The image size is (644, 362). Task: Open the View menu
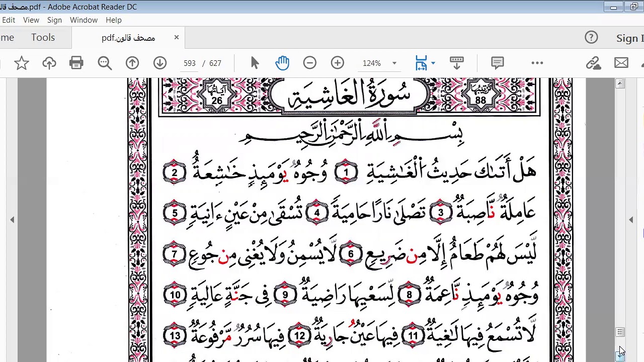pyautogui.click(x=31, y=20)
